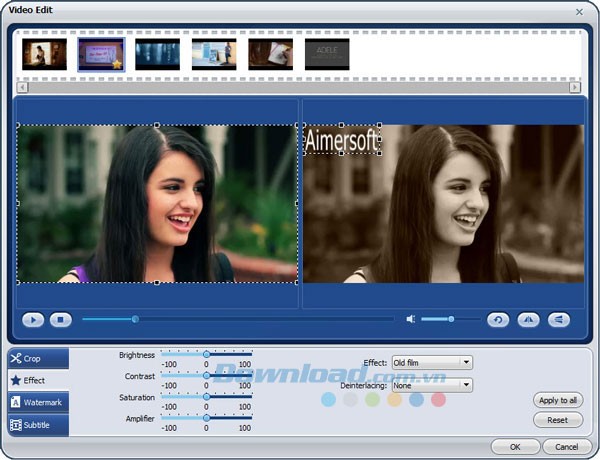Select the ADELE clip thumbnail

tap(327, 55)
